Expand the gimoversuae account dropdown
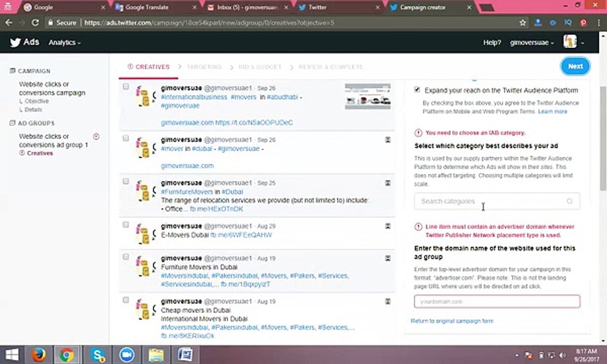Screen dimensions: 607x364 coord(532,42)
